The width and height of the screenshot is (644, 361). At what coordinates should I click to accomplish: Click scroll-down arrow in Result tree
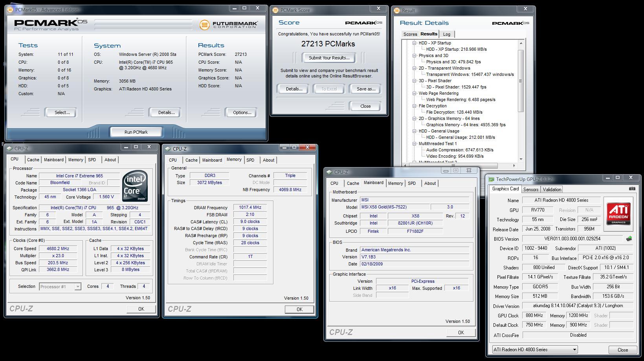[x=521, y=159]
